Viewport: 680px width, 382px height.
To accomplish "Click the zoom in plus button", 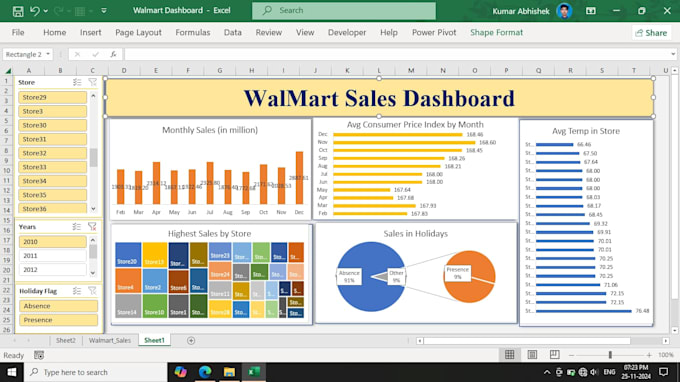I will pos(649,355).
